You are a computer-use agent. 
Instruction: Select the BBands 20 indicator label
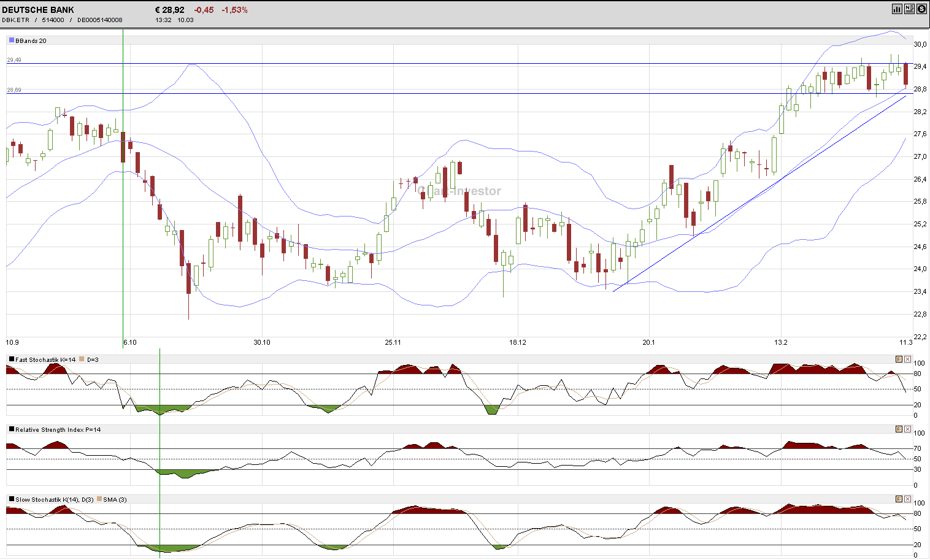(31, 41)
